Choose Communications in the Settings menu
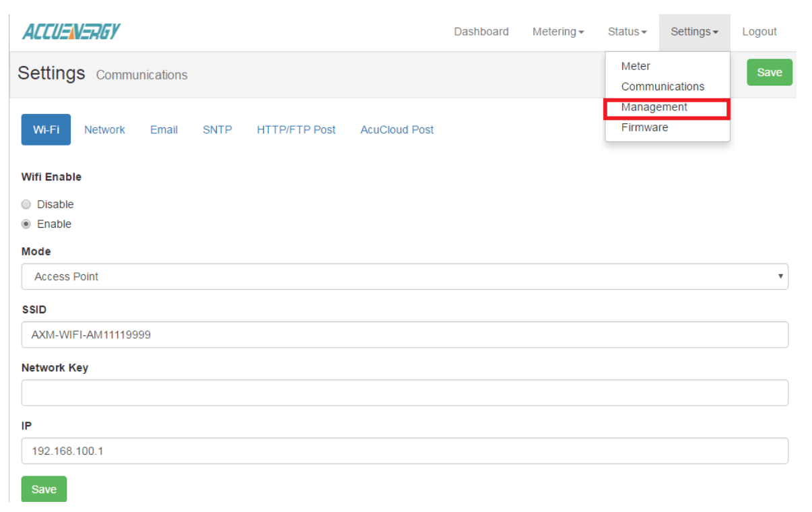This screenshot has height=512, width=812. pyautogui.click(x=663, y=86)
